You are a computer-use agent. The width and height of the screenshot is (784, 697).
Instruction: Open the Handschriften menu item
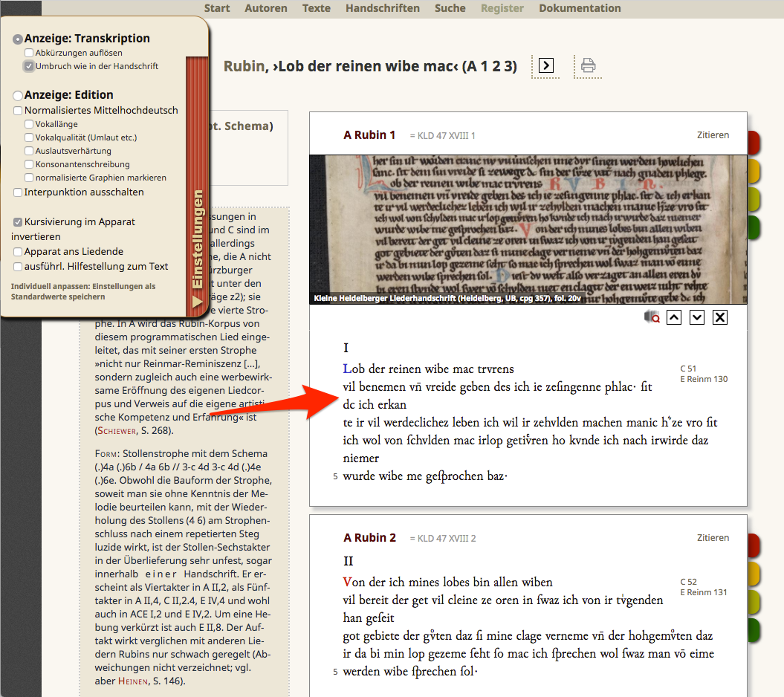pyautogui.click(x=383, y=8)
